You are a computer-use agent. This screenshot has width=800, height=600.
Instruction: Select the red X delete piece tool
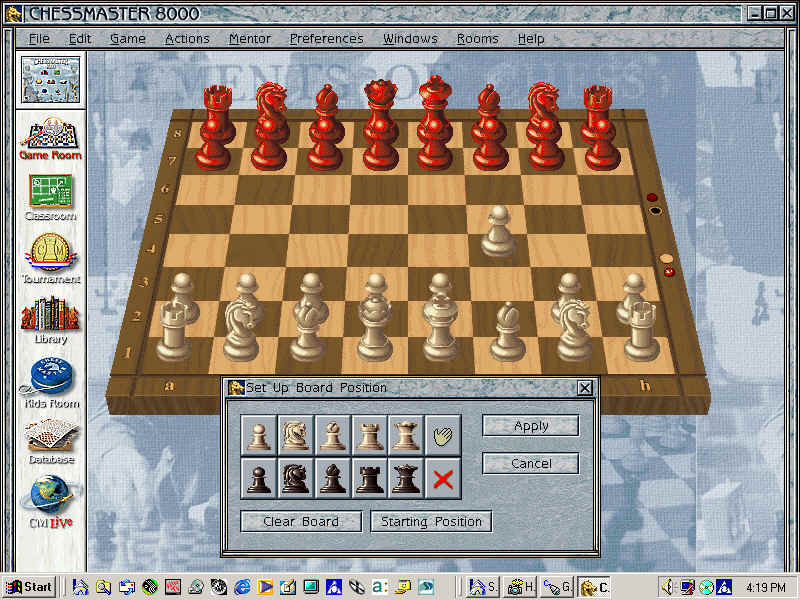(x=443, y=479)
